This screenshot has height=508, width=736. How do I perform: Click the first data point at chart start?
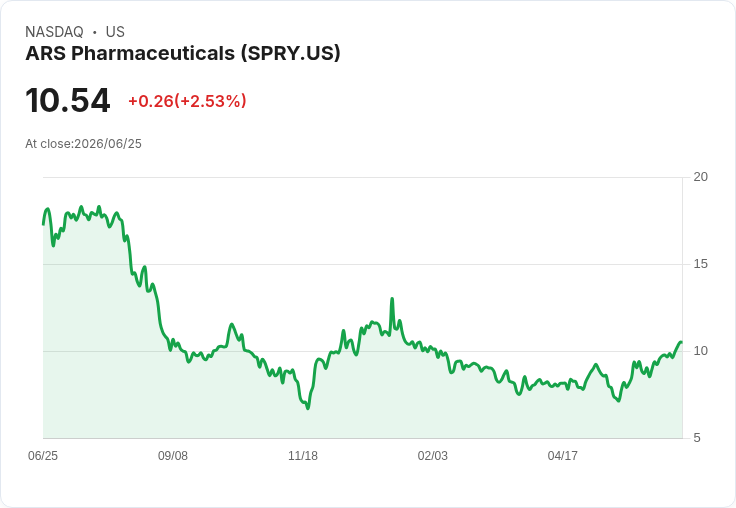click(x=44, y=224)
